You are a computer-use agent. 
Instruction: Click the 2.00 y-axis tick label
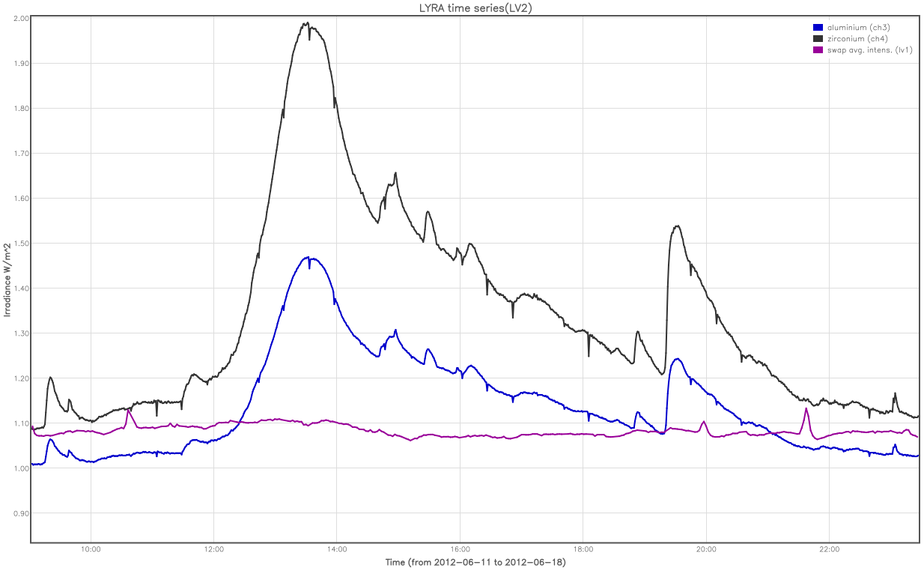(x=21, y=18)
